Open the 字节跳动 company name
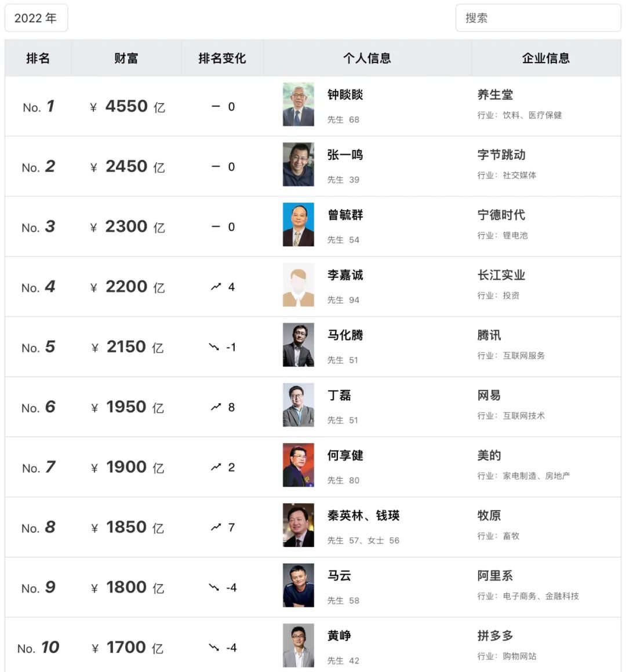626x672 pixels. pyautogui.click(x=501, y=155)
